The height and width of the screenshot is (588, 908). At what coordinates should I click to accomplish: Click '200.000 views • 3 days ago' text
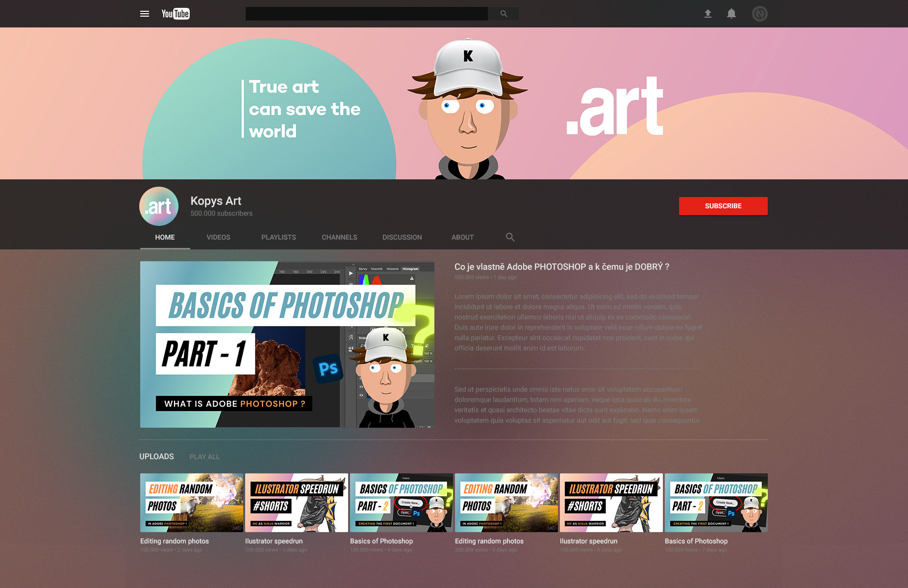click(x=276, y=550)
